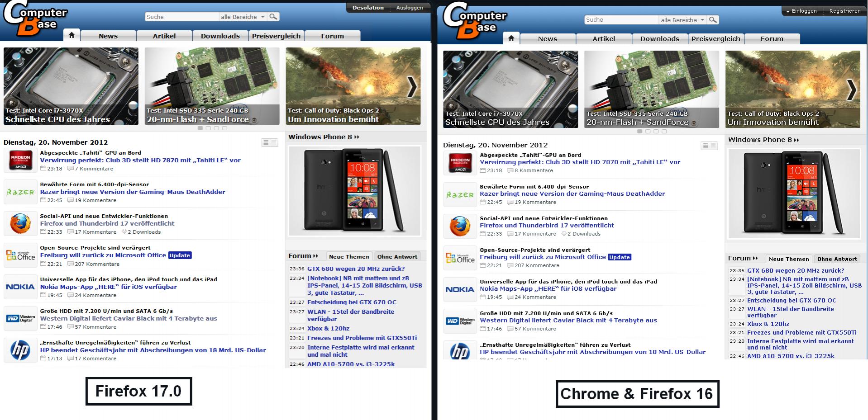Image resolution: width=868 pixels, height=420 pixels.
Task: Select the filled carousel page dot, Firefox 17.0 page
Action: tap(200, 128)
